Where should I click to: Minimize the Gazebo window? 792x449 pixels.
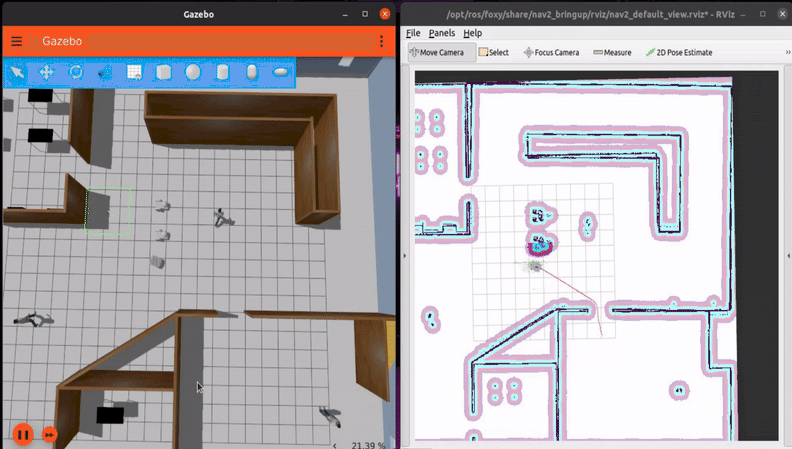[x=345, y=14]
